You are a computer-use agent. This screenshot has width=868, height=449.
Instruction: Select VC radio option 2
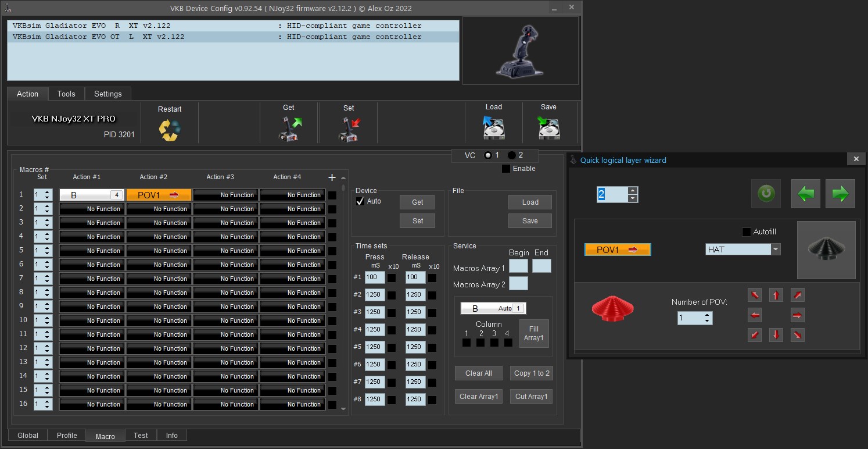512,155
